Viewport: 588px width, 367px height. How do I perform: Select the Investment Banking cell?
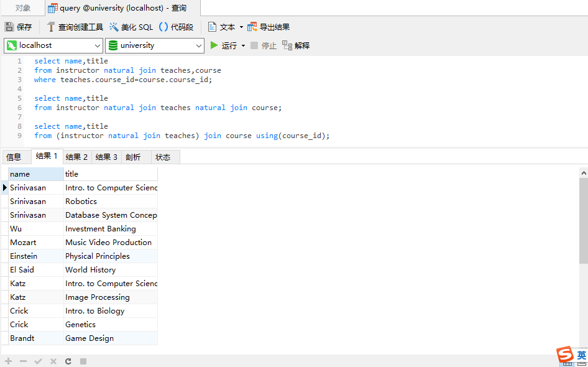coord(111,229)
